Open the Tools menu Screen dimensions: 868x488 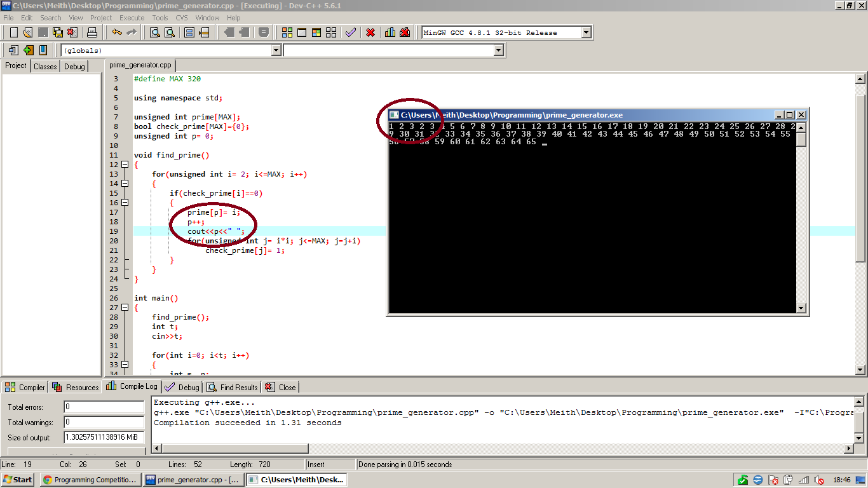coord(160,18)
